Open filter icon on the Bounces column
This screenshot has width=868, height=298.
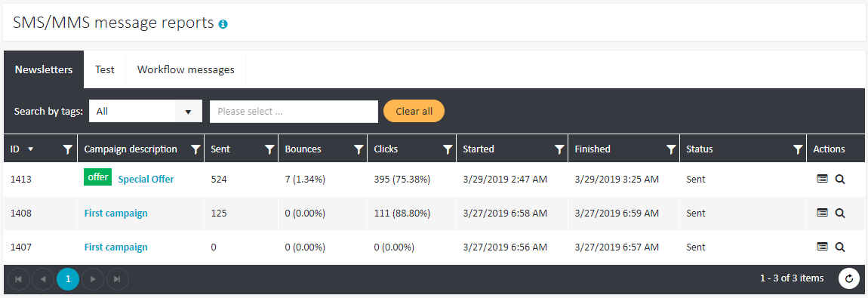tap(359, 149)
